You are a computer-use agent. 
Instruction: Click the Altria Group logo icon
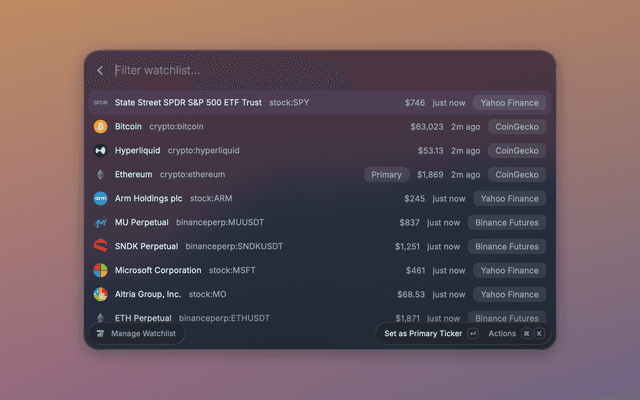coord(100,294)
